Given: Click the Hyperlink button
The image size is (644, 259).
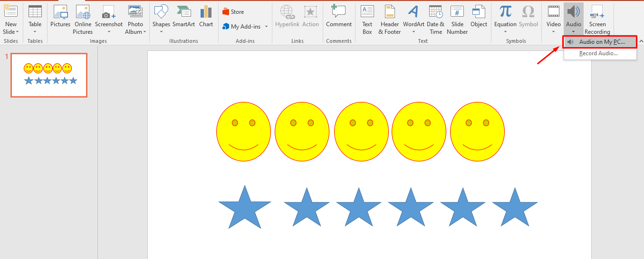Looking at the screenshot, I should tap(287, 16).
